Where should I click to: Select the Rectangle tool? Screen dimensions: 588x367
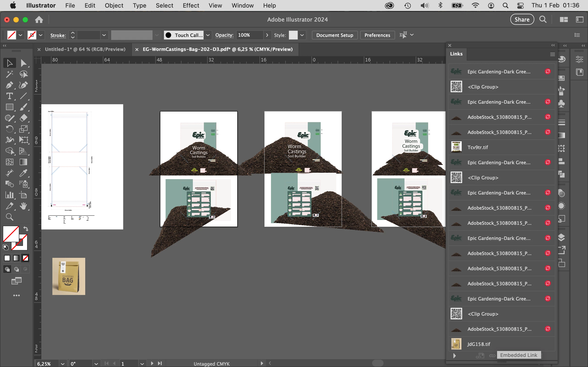tap(9, 107)
